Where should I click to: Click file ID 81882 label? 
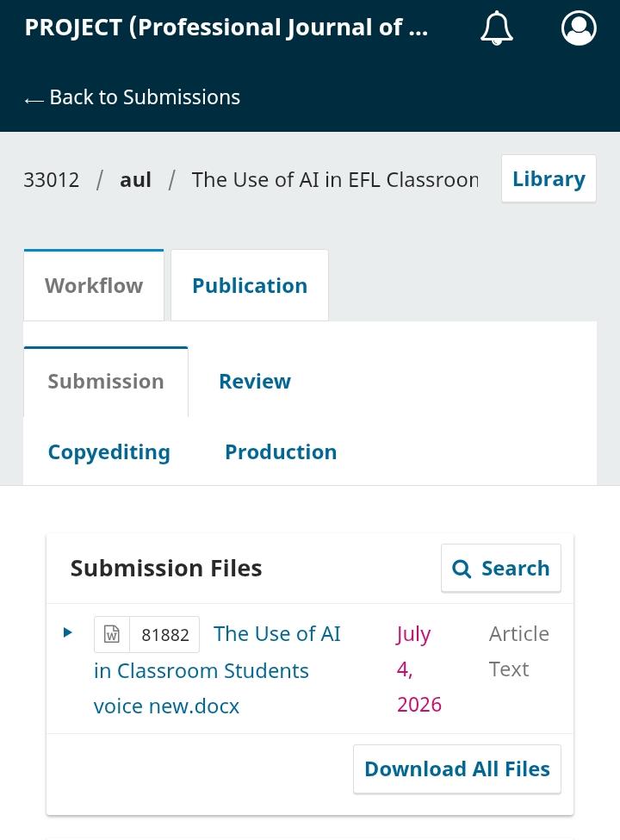[x=165, y=635]
